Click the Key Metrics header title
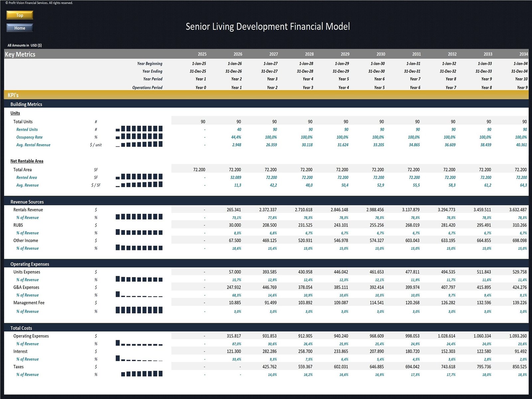This screenshot has width=532, height=399. coord(20,54)
